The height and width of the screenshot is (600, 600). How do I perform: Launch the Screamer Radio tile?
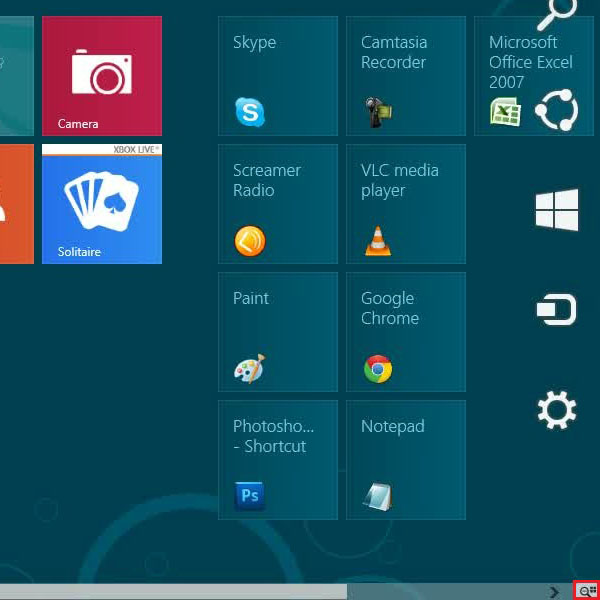coord(278,204)
